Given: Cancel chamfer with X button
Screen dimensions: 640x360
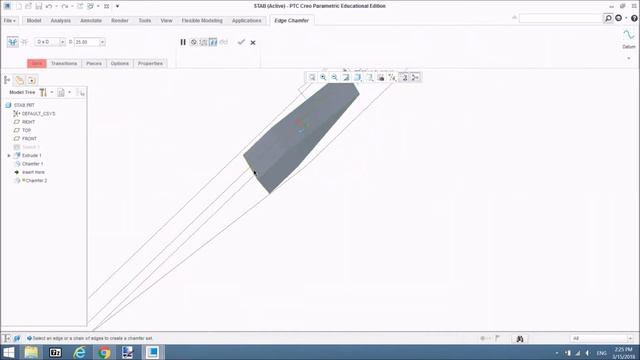Looking at the screenshot, I should point(253,42).
